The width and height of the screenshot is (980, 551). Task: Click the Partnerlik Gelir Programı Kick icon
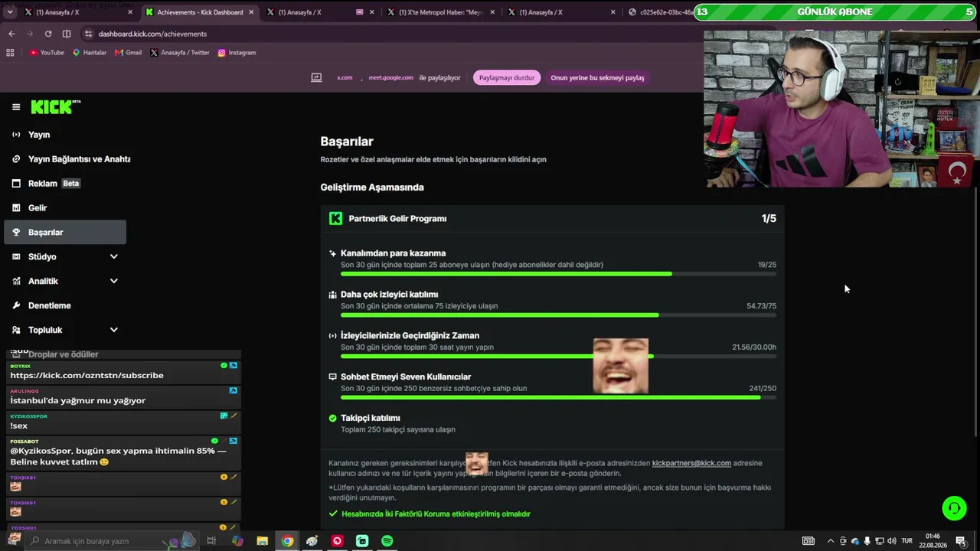point(335,219)
